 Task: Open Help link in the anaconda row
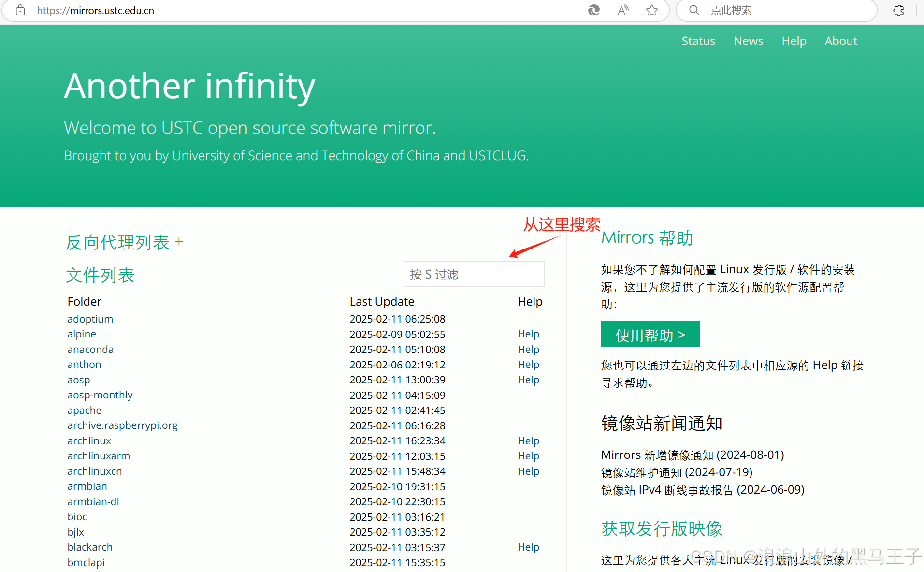click(x=528, y=350)
